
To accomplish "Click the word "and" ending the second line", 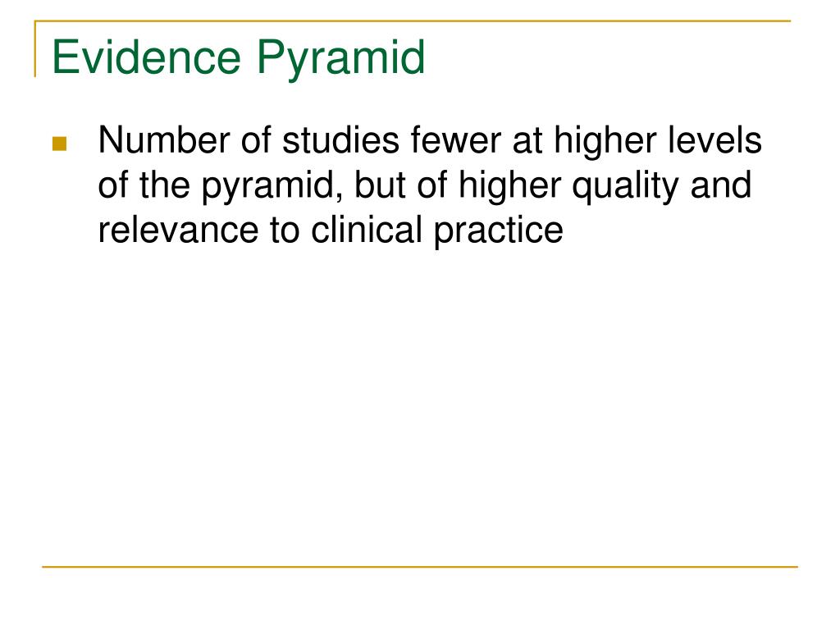I will click(721, 185).
